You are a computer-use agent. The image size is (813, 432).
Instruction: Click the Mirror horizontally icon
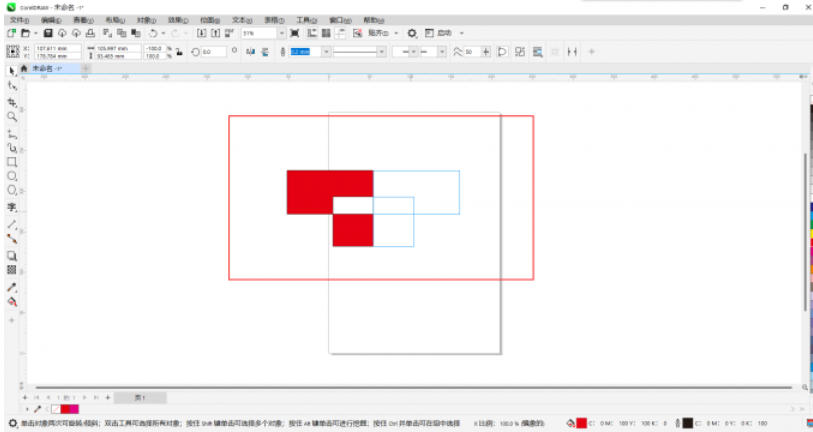click(x=251, y=52)
